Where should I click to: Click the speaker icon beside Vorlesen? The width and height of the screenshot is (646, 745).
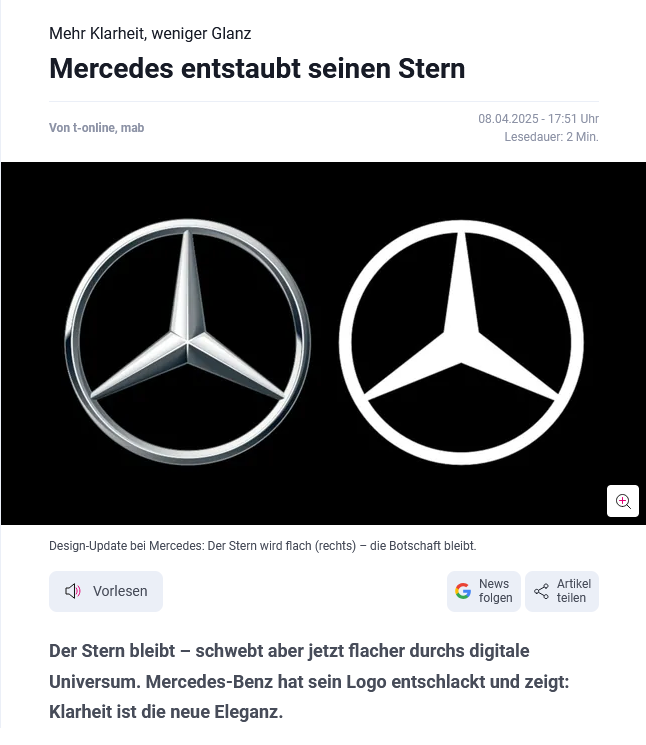point(73,591)
